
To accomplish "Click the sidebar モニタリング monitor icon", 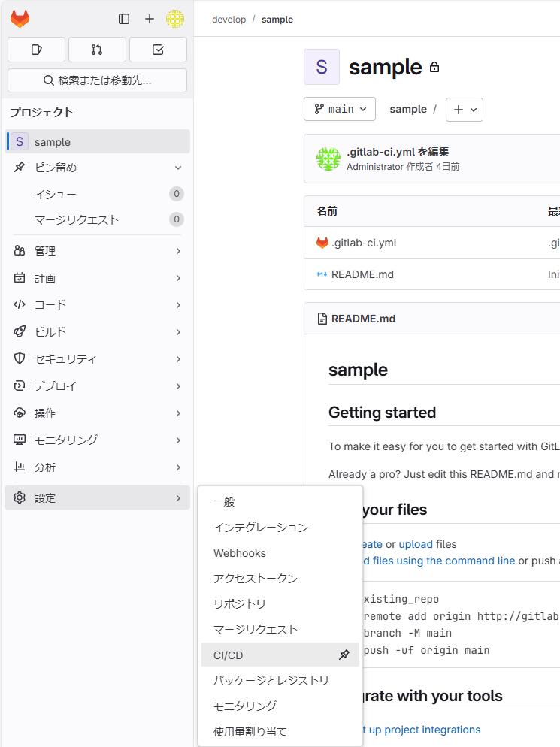I will [x=20, y=440].
